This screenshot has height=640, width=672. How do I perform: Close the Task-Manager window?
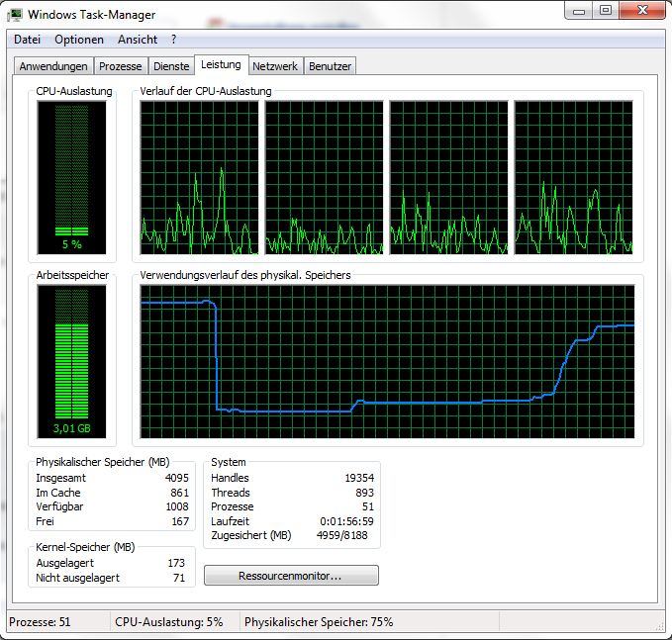point(642,11)
